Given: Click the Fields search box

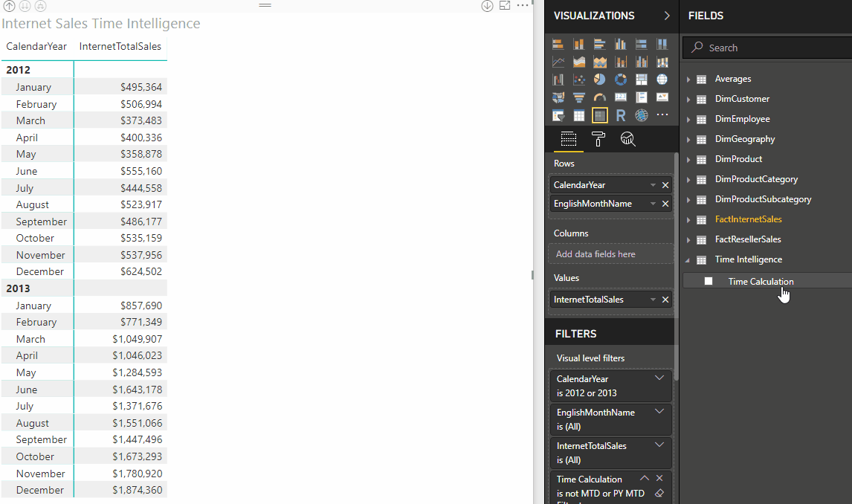Looking at the screenshot, I should pos(767,48).
